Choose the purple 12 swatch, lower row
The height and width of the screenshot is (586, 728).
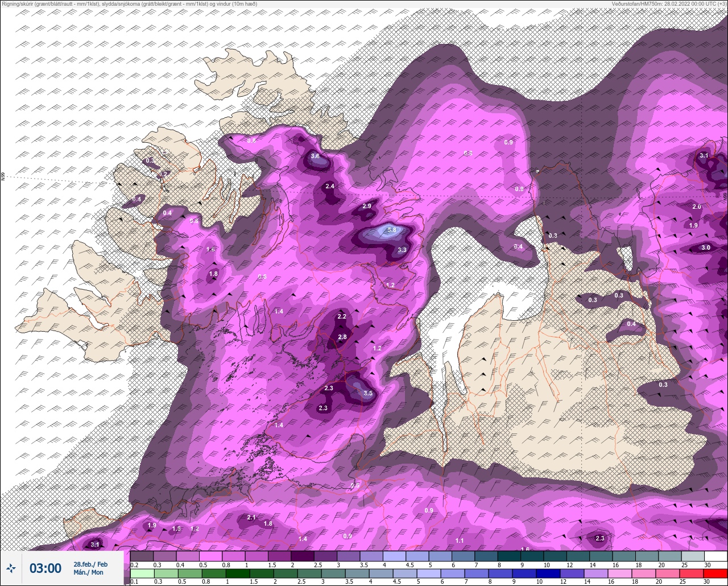point(572,573)
